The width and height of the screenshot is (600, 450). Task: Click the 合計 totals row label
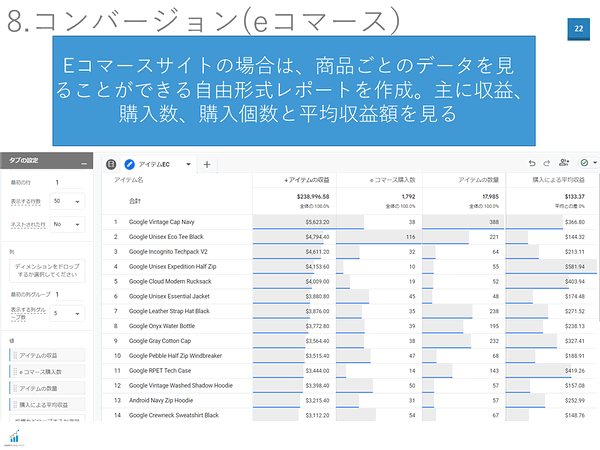pyautogui.click(x=135, y=201)
